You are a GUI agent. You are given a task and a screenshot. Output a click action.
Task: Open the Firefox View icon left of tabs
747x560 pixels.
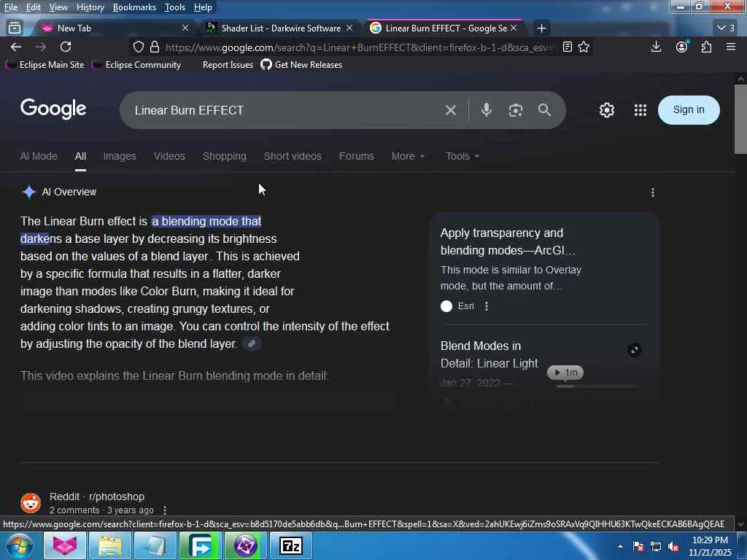tap(15, 28)
